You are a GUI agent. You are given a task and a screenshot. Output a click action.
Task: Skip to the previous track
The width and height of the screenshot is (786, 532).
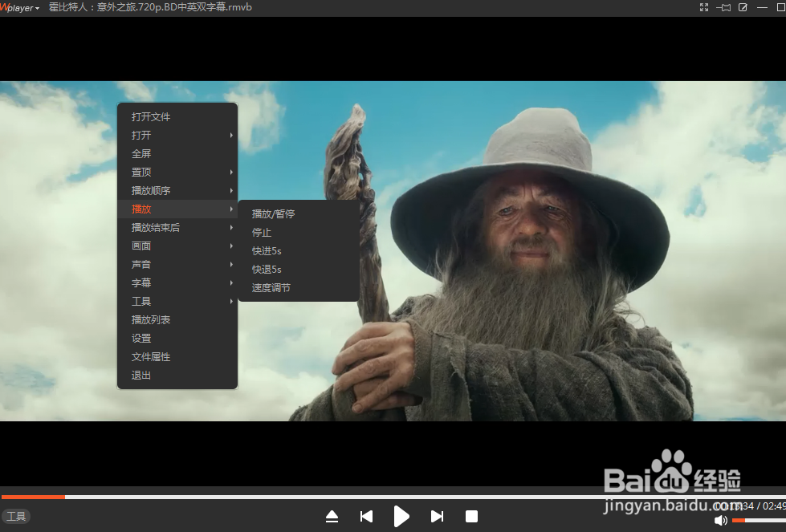(366, 517)
